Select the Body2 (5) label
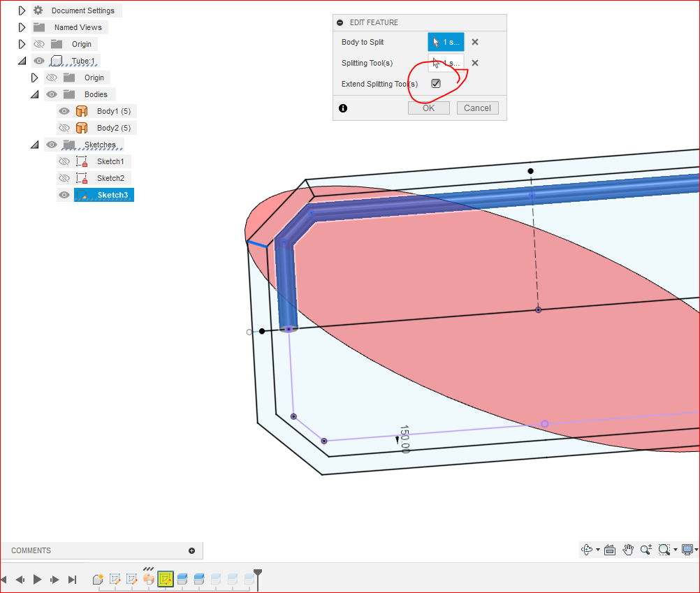This screenshot has width=700, height=593. (114, 128)
